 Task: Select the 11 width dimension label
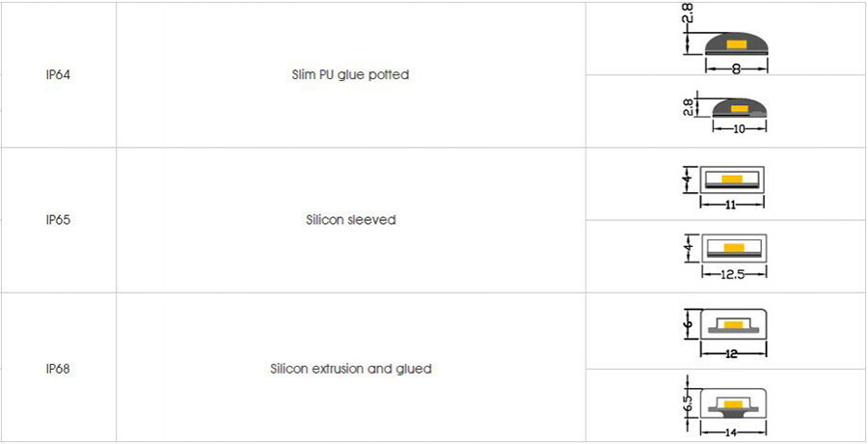coord(732,205)
